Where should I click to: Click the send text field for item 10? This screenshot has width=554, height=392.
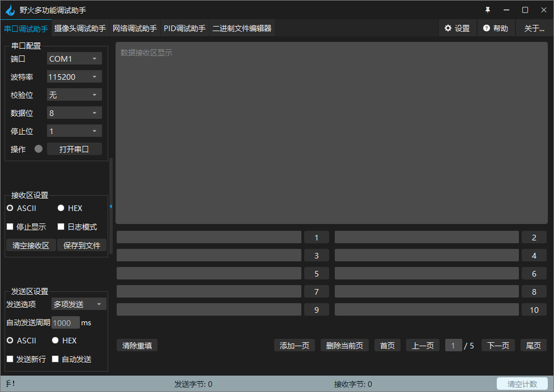click(x=427, y=309)
